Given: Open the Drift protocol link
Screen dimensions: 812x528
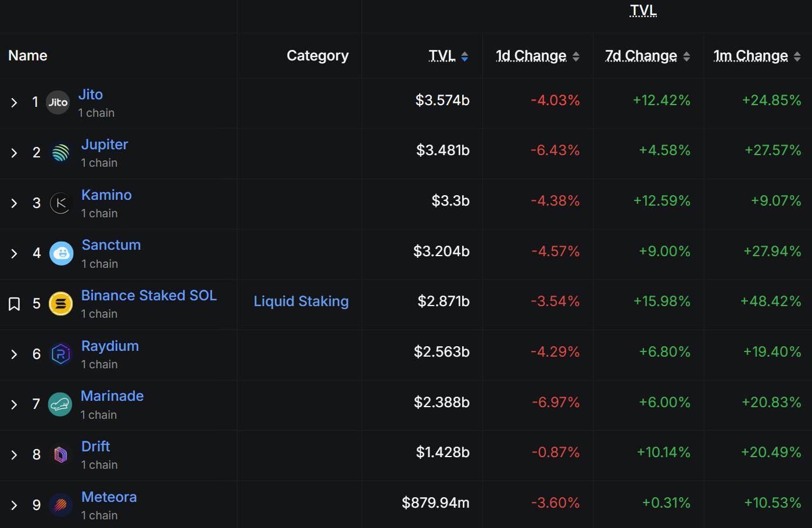Looking at the screenshot, I should [96, 446].
